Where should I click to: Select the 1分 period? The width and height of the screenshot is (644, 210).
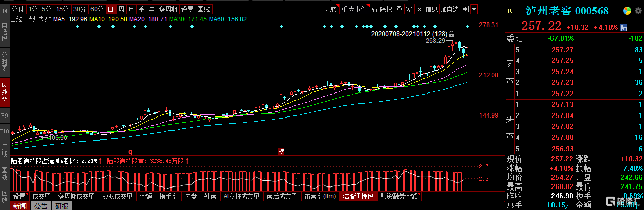pos(33,9)
